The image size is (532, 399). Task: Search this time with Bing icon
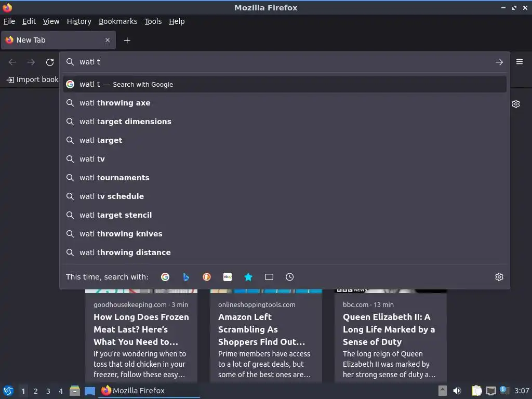click(x=186, y=277)
